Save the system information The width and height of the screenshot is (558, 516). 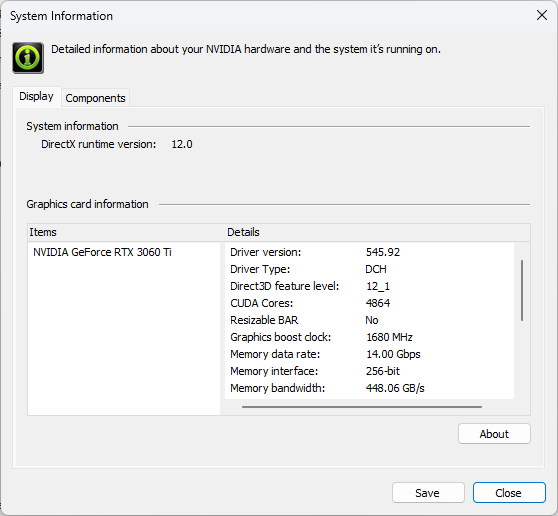428,493
